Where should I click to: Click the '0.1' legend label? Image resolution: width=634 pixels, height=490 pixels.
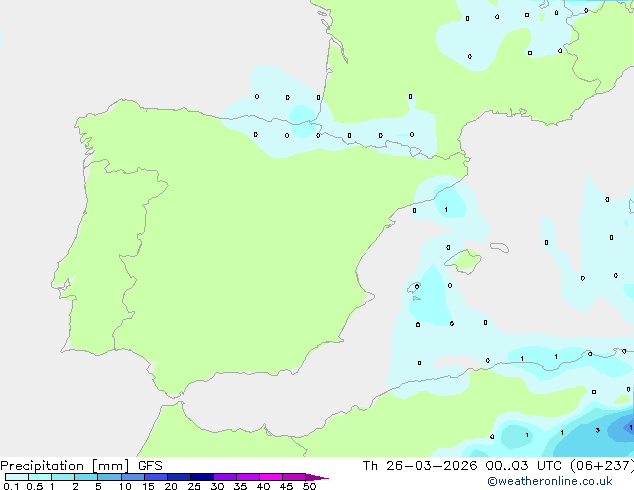point(11,486)
